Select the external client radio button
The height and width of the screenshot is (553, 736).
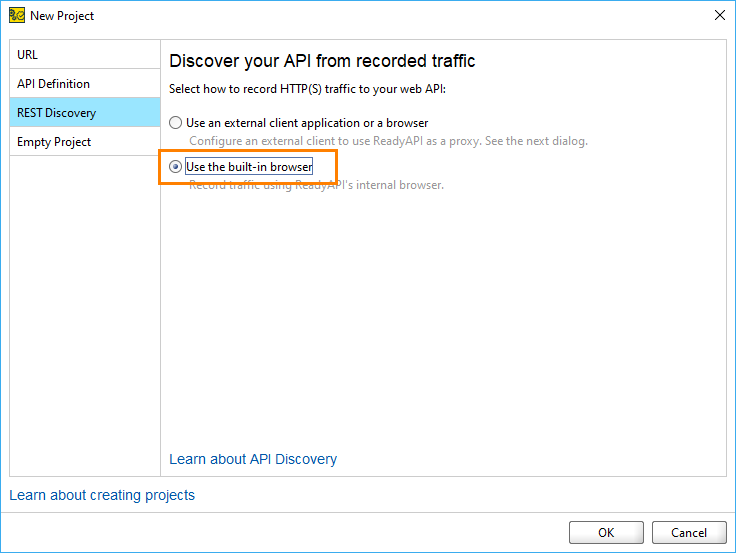coord(176,123)
